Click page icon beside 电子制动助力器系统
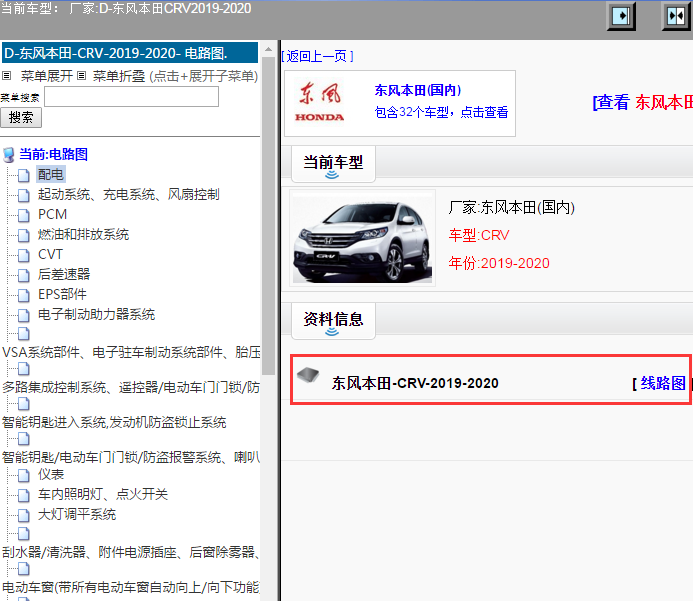This screenshot has width=693, height=601. (24, 315)
